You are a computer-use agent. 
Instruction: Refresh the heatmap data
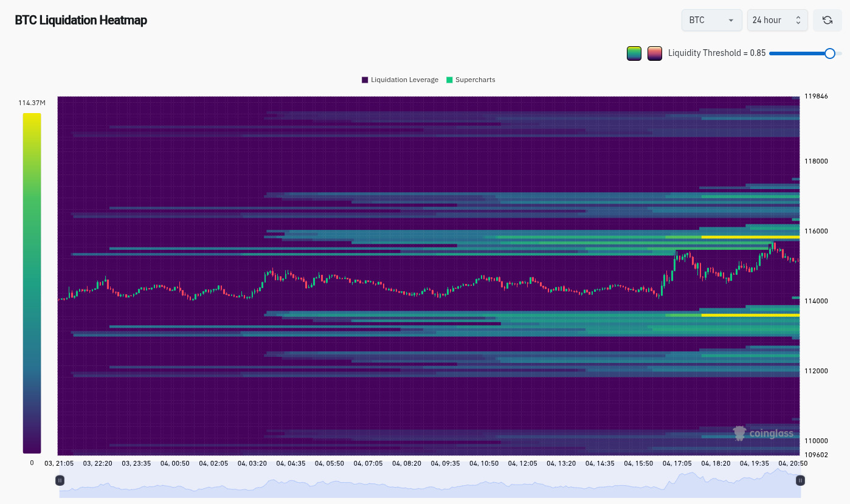pos(828,19)
